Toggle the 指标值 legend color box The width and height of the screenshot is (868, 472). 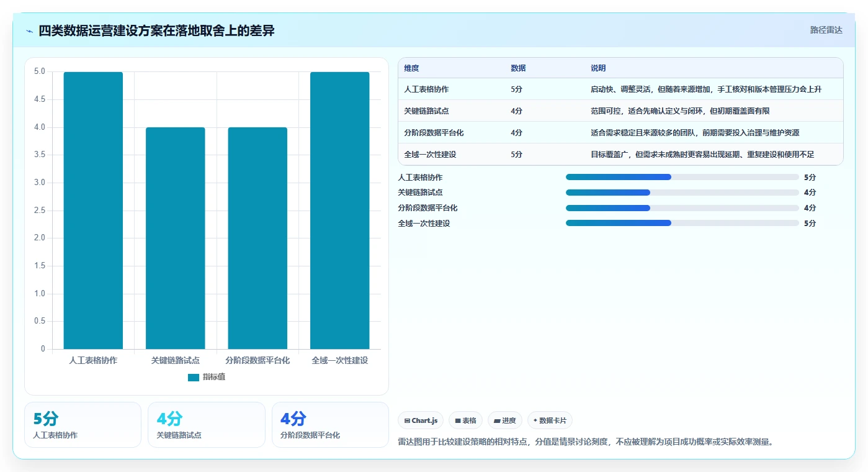[x=194, y=378]
